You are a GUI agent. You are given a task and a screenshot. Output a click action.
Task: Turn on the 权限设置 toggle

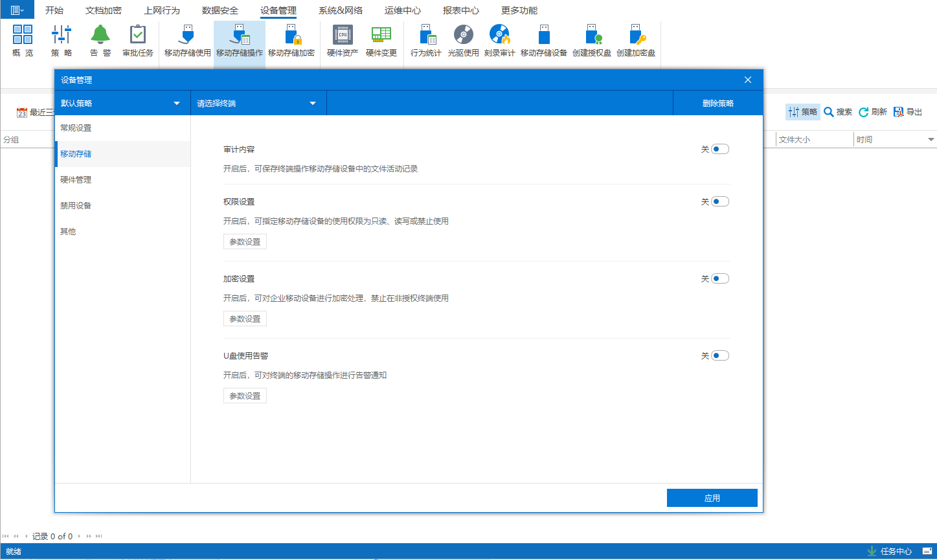pos(719,202)
